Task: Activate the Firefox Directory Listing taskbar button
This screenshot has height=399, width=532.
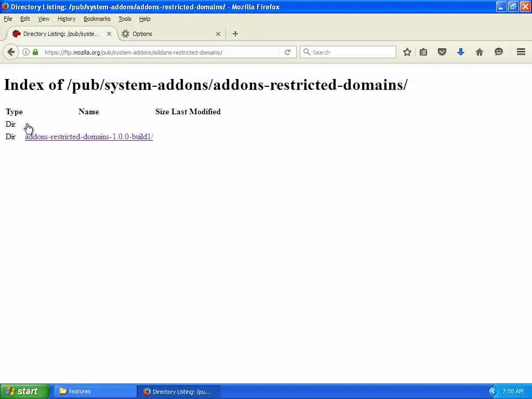Action: (179, 392)
